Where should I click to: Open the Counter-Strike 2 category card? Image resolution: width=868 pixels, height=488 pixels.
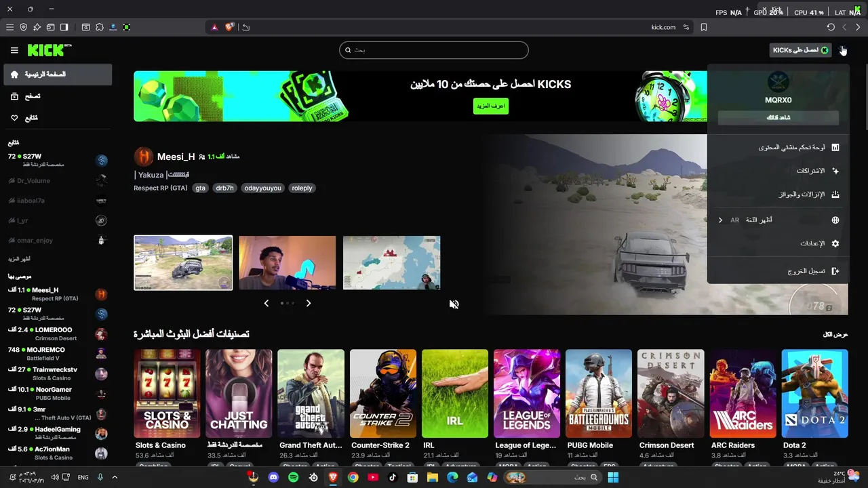point(383,394)
